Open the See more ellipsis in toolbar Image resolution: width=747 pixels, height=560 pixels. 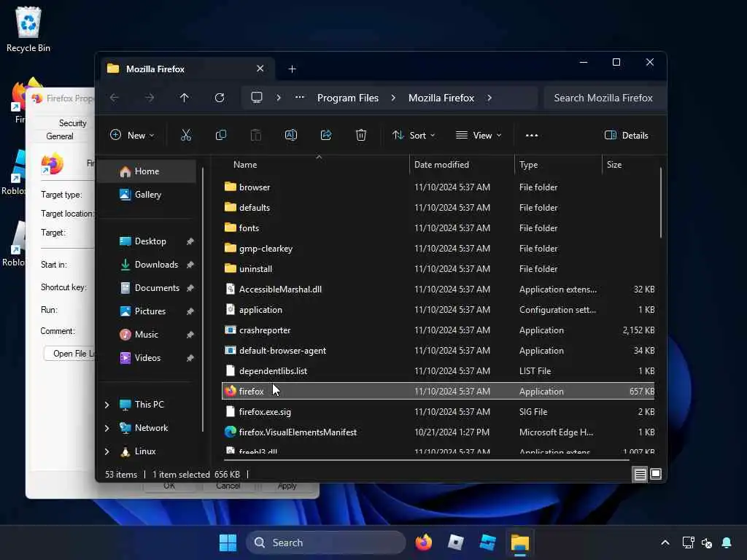pos(532,135)
